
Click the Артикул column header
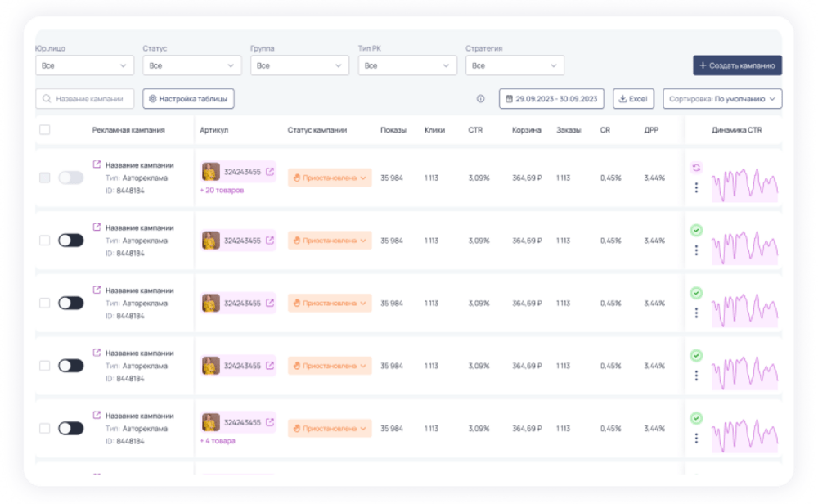[x=213, y=130]
